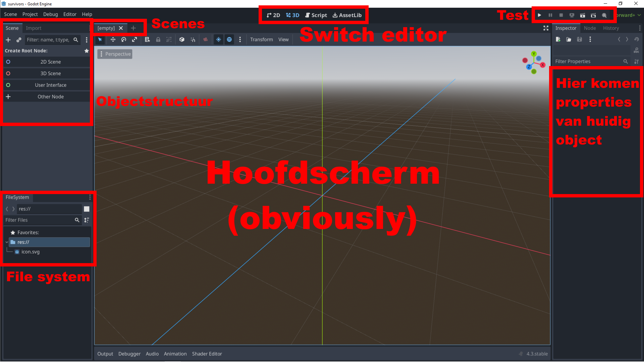Open the renderer Forward+ dropdown
The height and width of the screenshot is (362, 644).
tap(628, 15)
